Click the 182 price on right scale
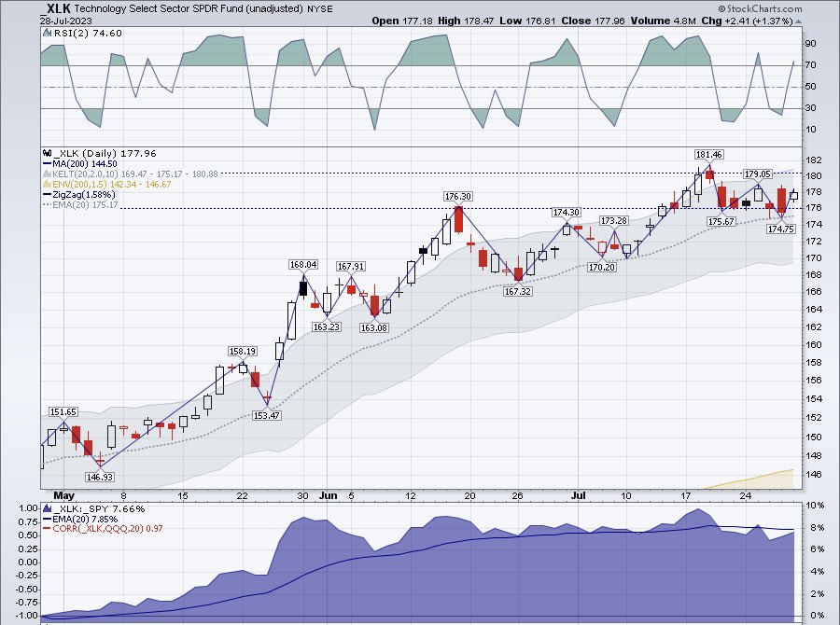Viewport: 840px width, 625px height. point(813,160)
